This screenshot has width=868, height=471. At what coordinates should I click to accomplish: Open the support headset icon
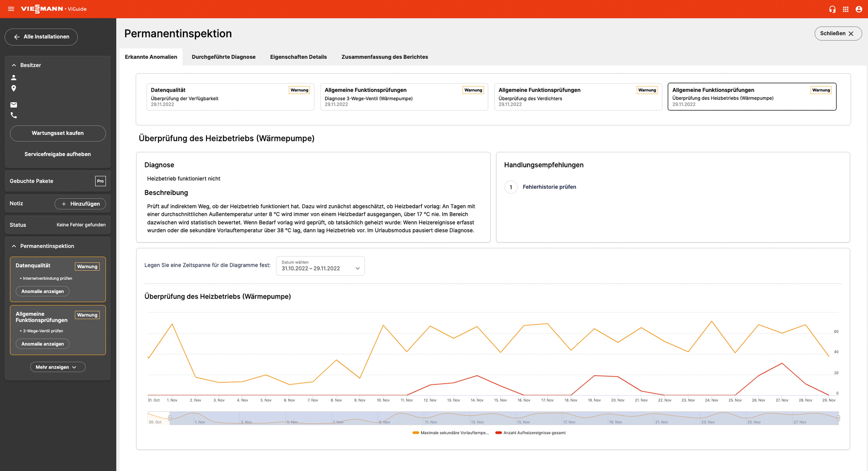832,9
